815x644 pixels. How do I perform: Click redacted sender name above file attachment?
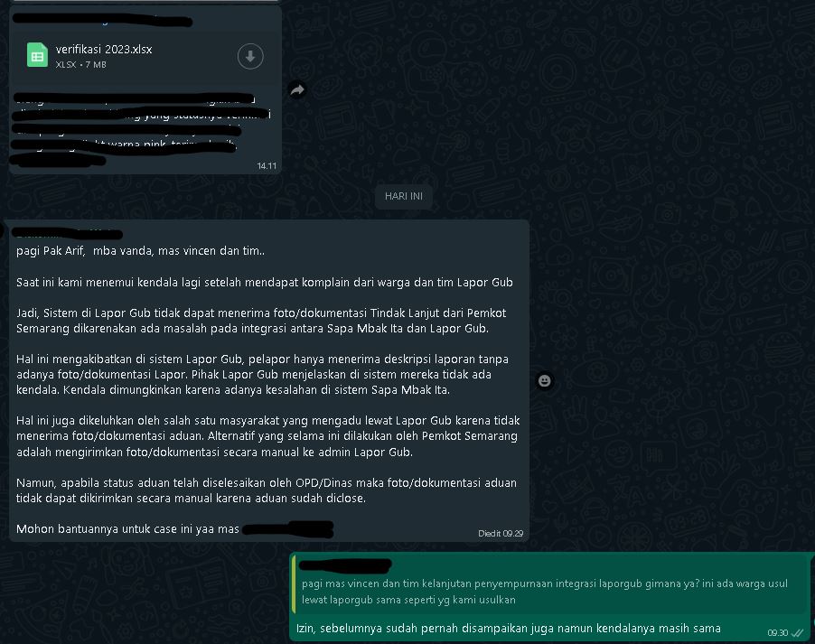coord(102,22)
